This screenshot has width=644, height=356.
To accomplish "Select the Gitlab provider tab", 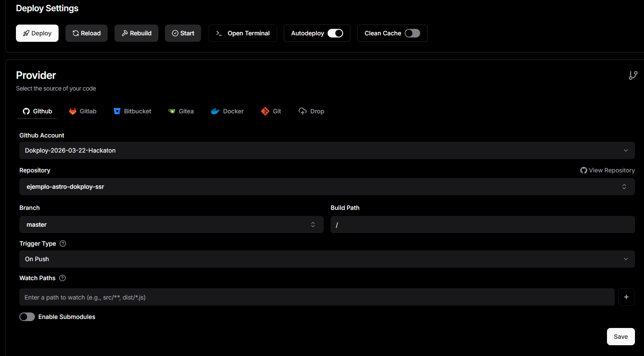I will (x=83, y=111).
